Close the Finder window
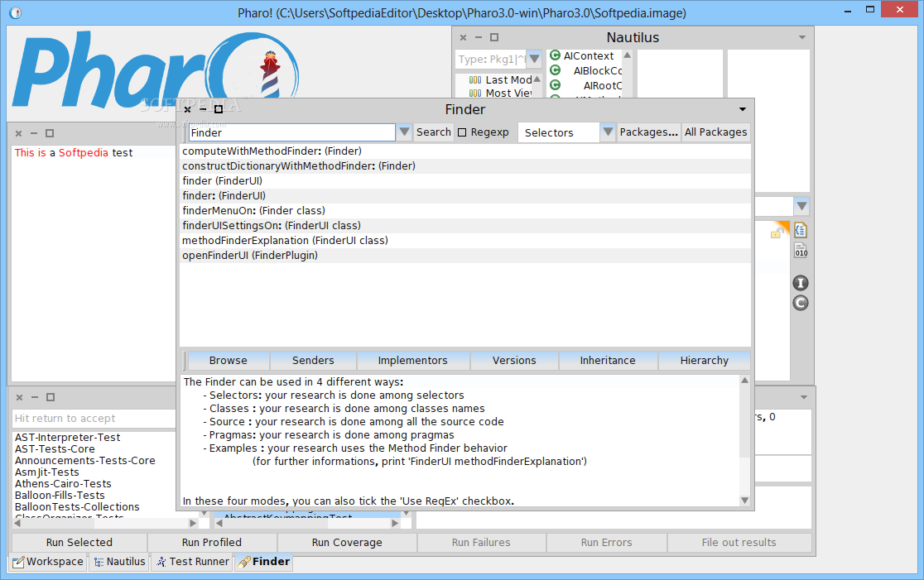This screenshot has height=580, width=924. click(x=187, y=109)
